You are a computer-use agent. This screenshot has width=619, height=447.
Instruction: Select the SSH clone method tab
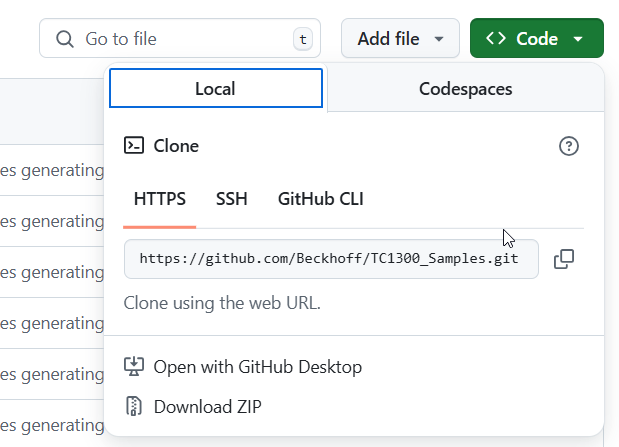pyautogui.click(x=232, y=199)
